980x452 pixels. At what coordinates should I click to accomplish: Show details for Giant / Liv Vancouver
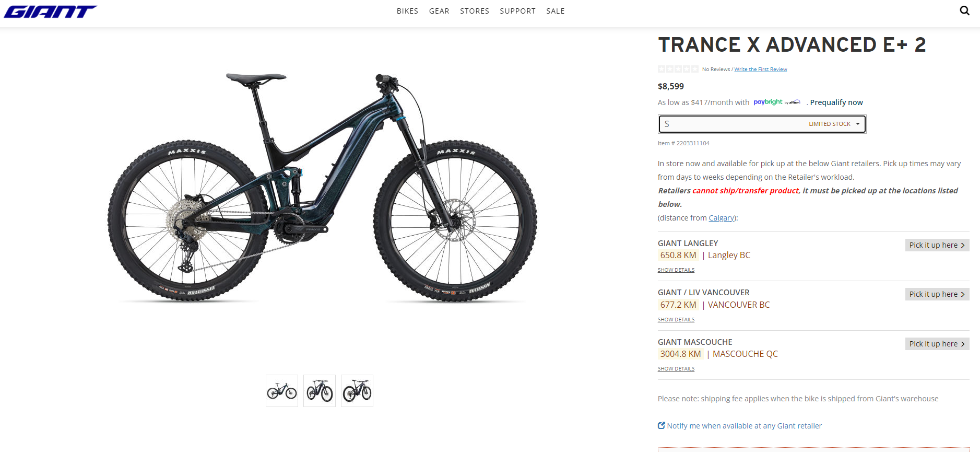[x=676, y=319]
